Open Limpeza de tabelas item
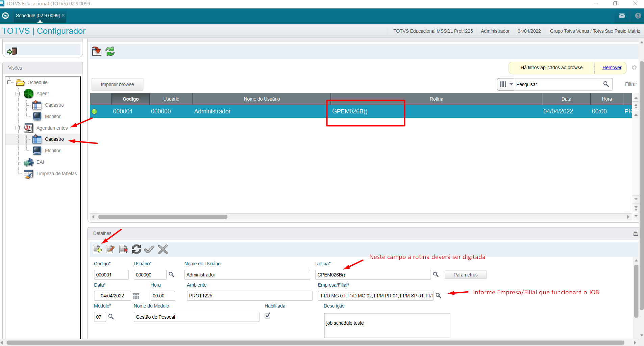Viewport: 644px width, 346px height. [56, 174]
